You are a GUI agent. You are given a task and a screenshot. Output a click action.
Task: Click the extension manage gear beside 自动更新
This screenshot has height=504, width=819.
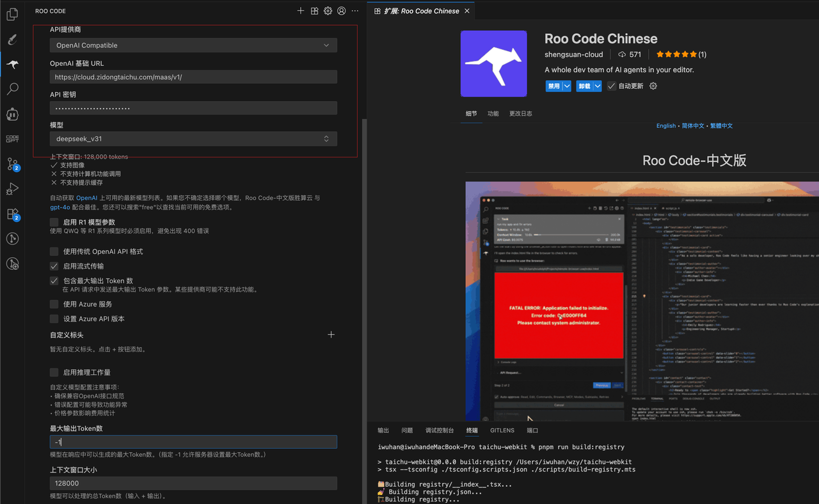[x=653, y=86]
